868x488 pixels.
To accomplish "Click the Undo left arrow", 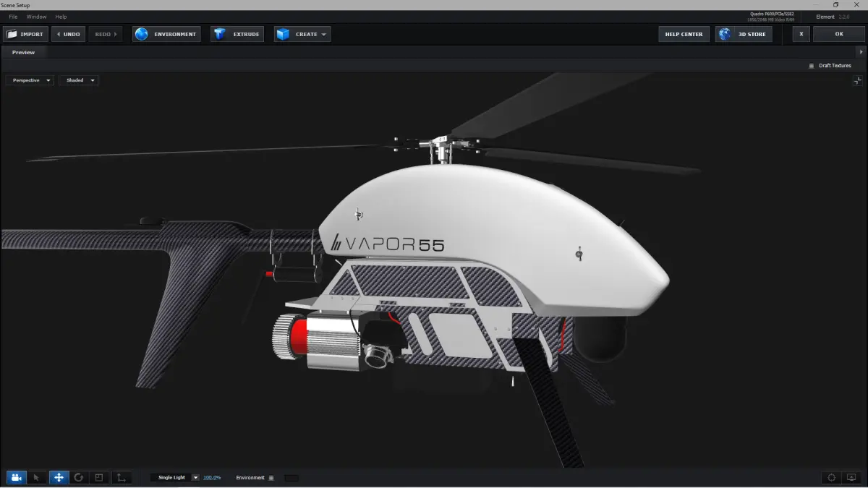I will tap(59, 34).
